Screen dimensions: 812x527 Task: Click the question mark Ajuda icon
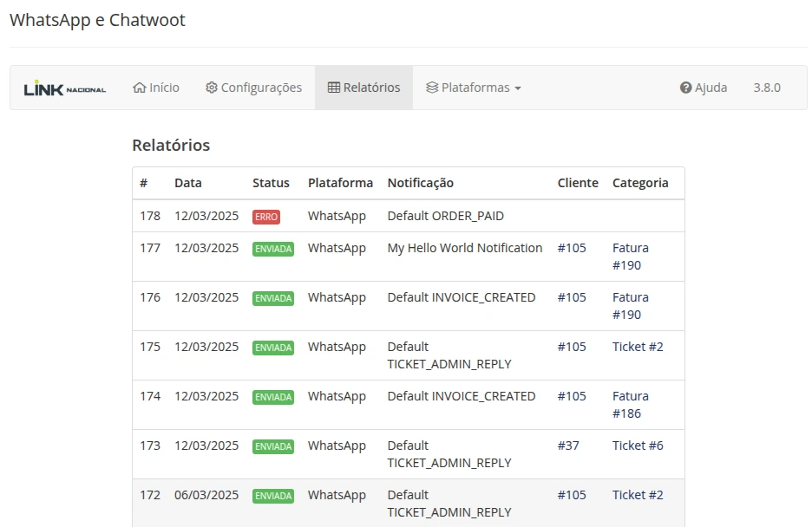tap(685, 88)
